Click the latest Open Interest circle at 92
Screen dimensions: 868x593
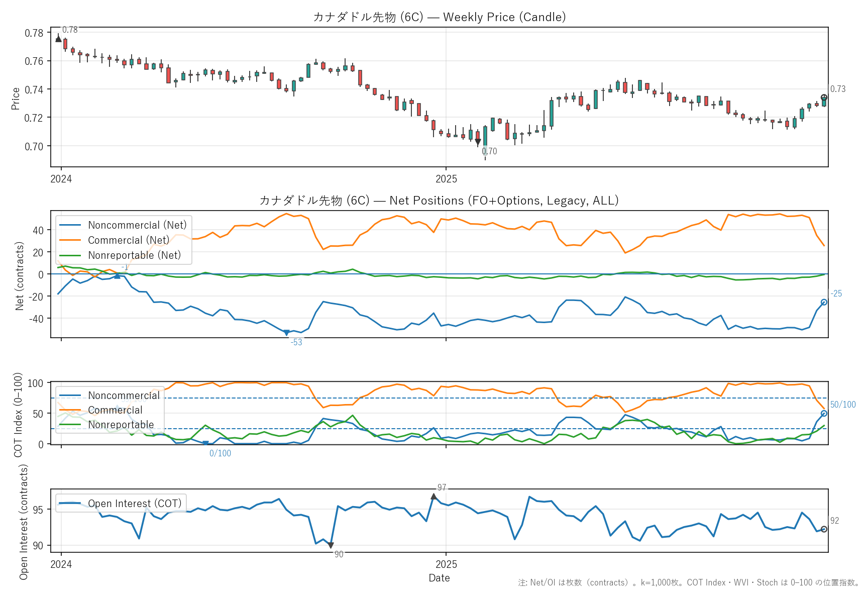point(824,529)
